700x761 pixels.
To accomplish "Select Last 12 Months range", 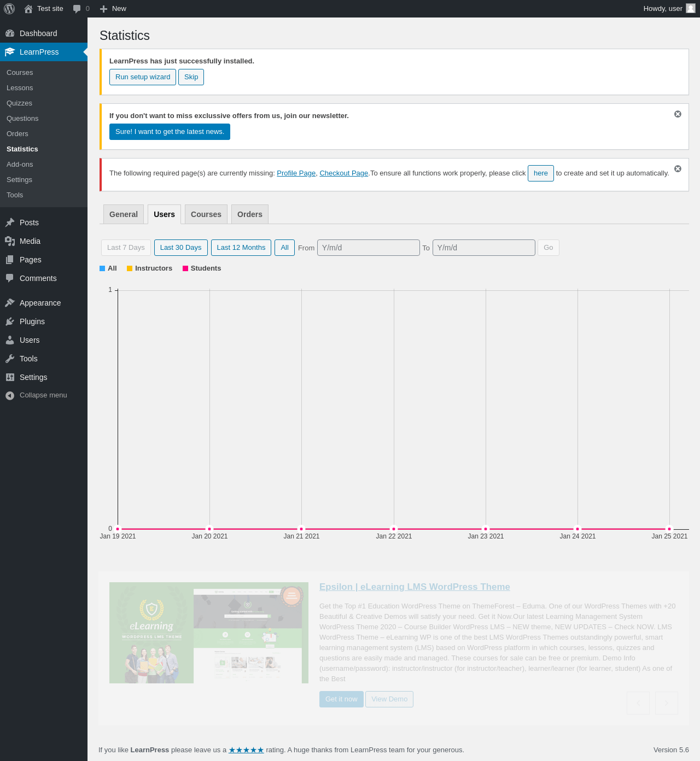I will (241, 248).
